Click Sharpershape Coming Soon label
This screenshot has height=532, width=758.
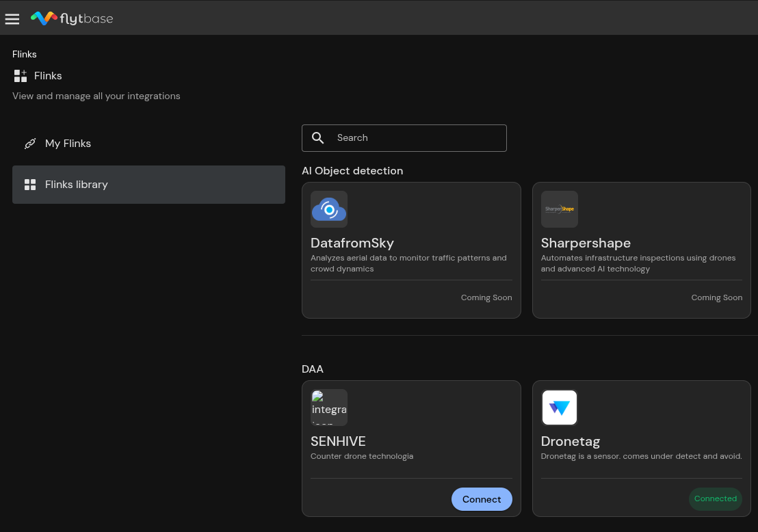pyautogui.click(x=716, y=297)
